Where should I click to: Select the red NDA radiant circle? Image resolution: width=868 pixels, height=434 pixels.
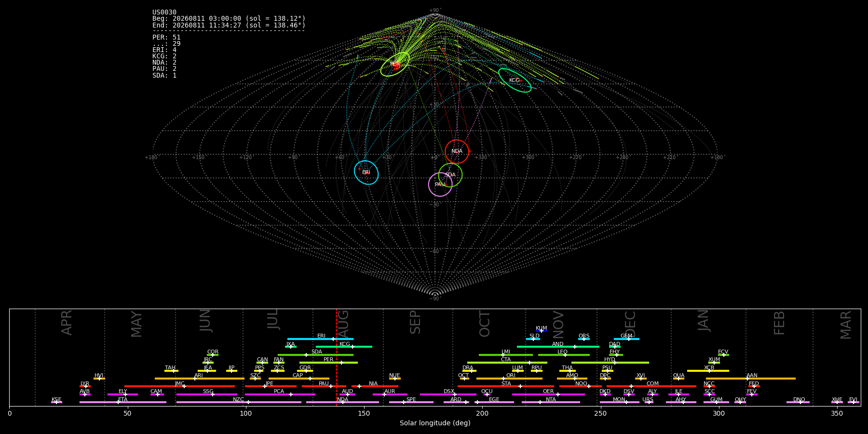point(457,151)
